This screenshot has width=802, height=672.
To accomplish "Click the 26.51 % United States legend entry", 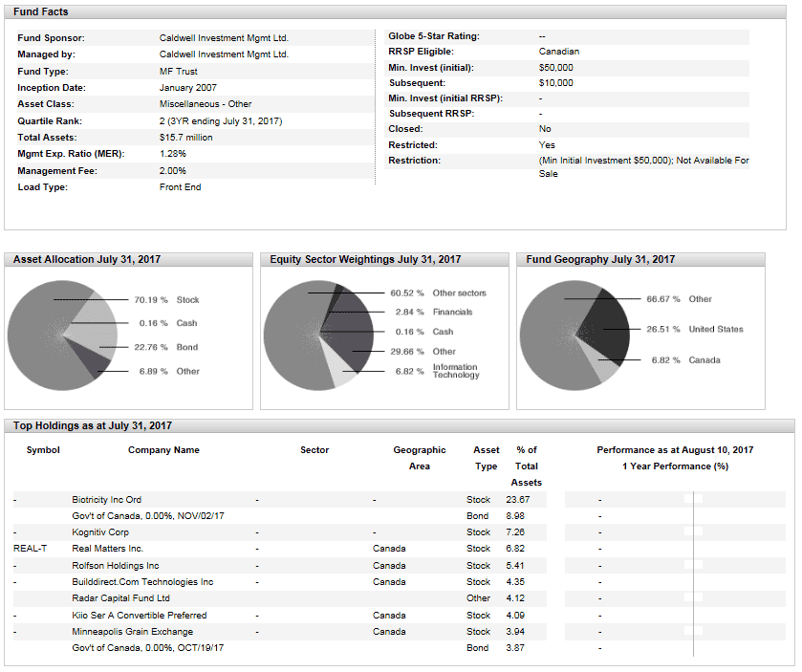I will (695, 329).
